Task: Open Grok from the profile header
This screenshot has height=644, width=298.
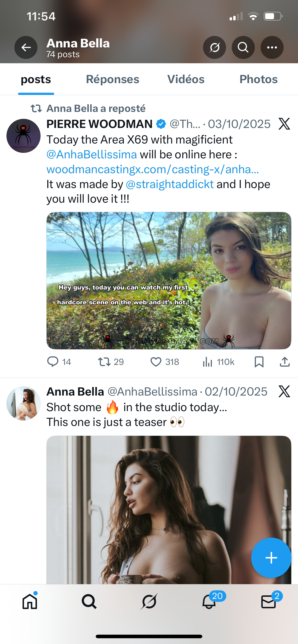Action: [214, 47]
